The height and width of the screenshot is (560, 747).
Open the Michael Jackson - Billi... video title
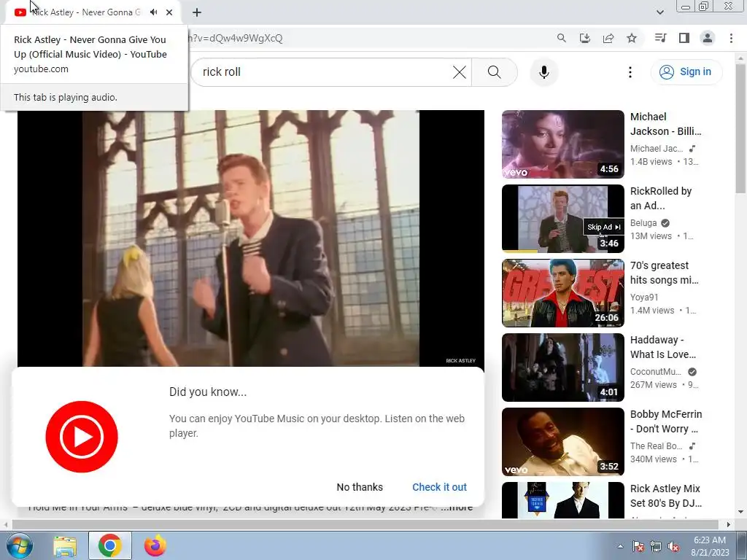(x=665, y=124)
